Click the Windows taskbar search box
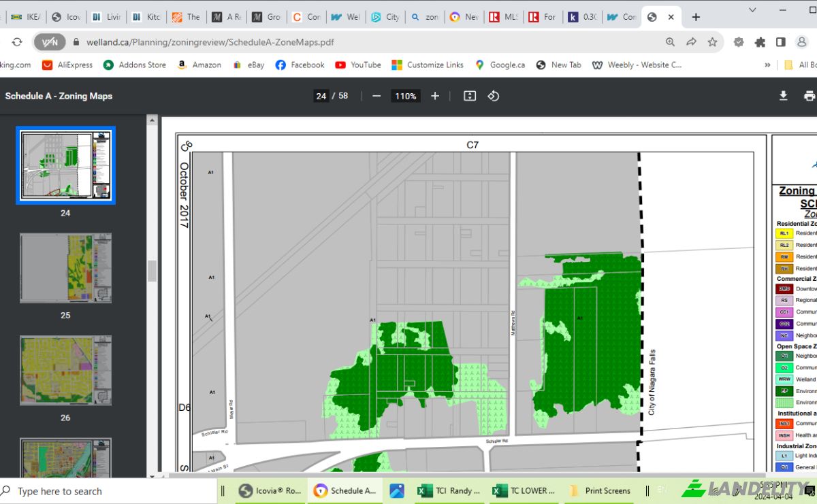817x504 pixels. (x=109, y=491)
